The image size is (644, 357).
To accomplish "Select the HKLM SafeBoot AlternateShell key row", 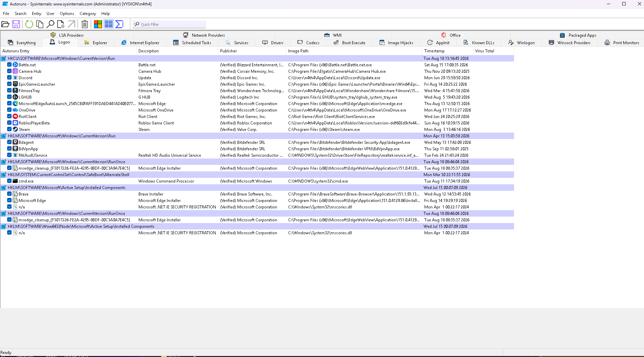I will coord(257,175).
